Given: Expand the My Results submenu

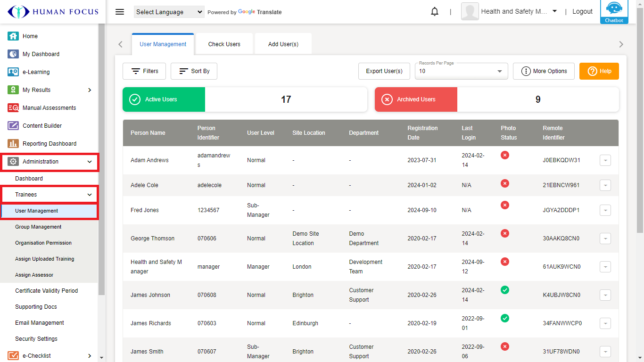Looking at the screenshot, I should (x=90, y=90).
